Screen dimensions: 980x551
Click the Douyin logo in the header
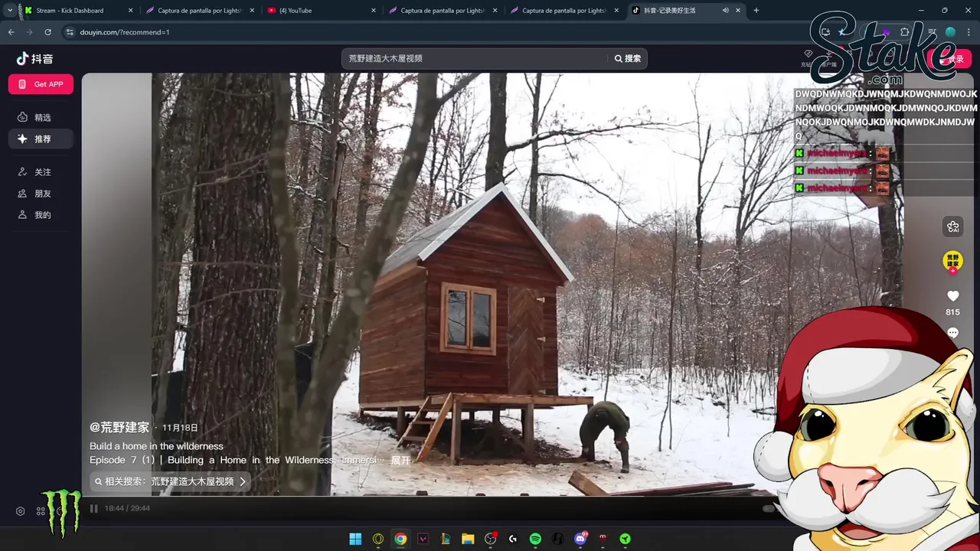click(34, 59)
